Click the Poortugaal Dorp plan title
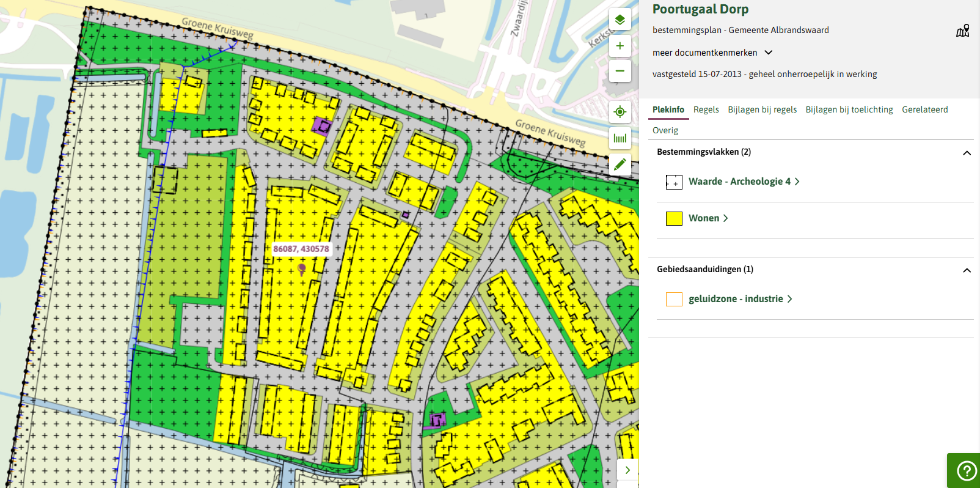The image size is (980, 488). (700, 9)
